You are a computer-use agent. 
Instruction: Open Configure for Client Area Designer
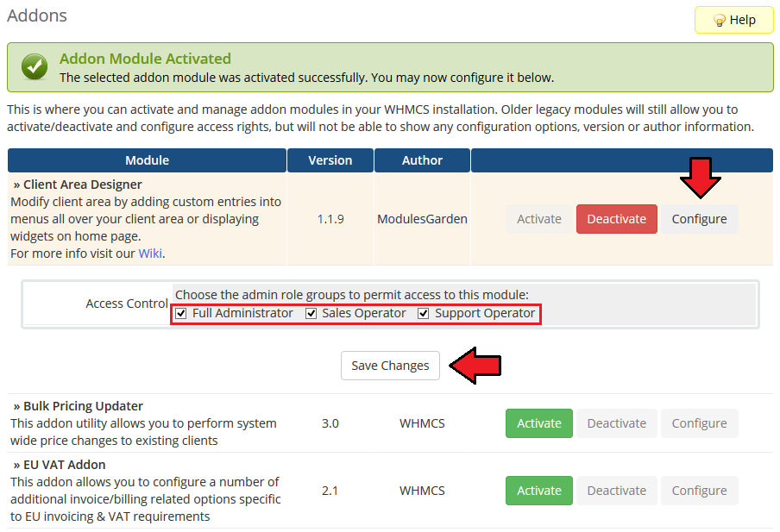click(699, 219)
